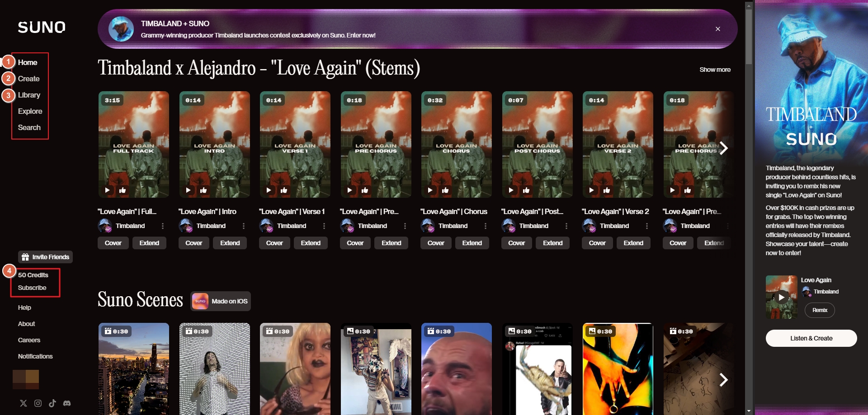868x415 pixels.
Task: Open Explore in the sidebar
Action: [x=30, y=111]
